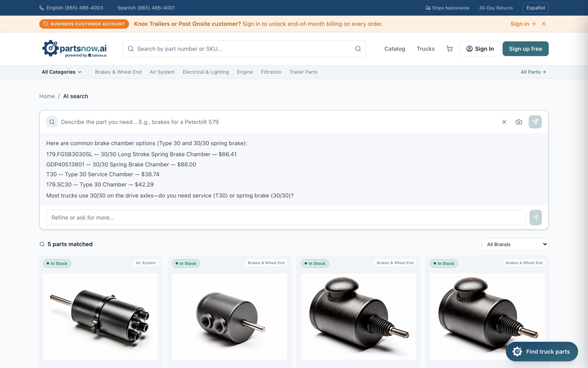Click the magnifier icon inside the top search bar
Image resolution: width=588 pixels, height=368 pixels.
coord(358,49)
